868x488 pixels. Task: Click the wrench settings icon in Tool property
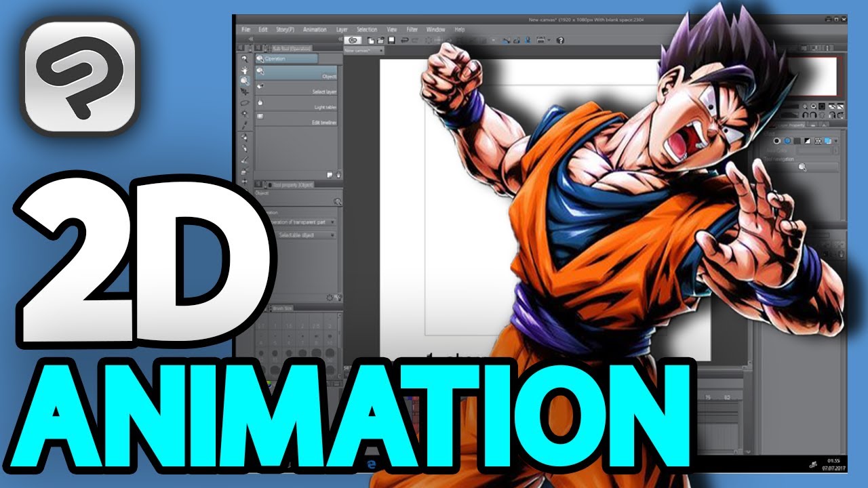338,297
